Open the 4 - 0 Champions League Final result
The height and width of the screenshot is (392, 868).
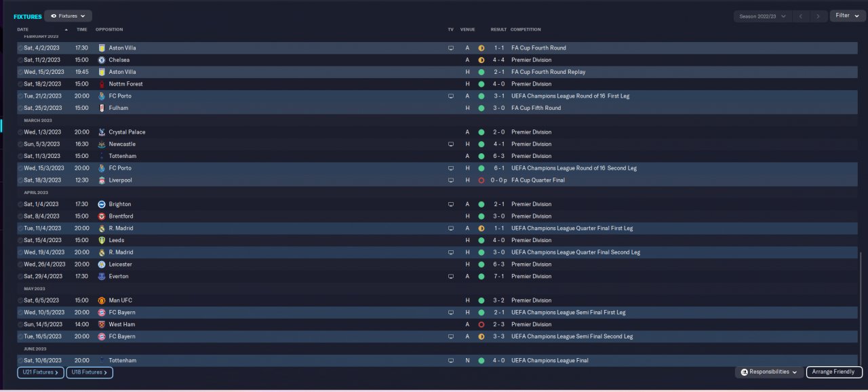click(x=498, y=361)
